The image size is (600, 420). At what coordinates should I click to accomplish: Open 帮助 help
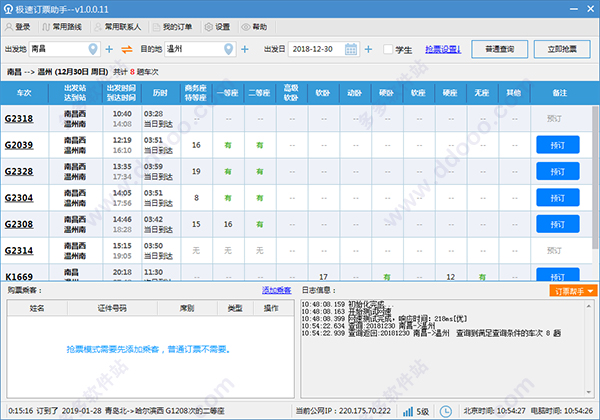tap(254, 27)
